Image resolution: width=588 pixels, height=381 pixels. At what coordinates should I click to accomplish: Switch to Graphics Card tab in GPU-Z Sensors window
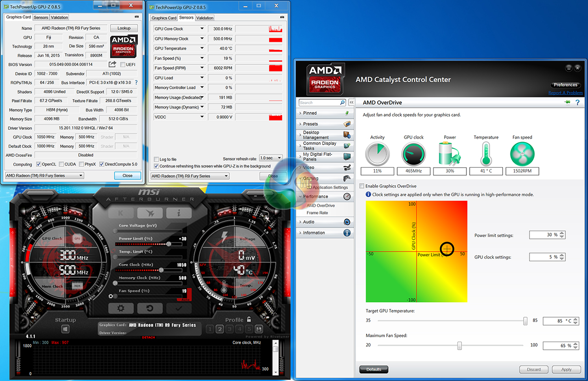[x=164, y=18]
